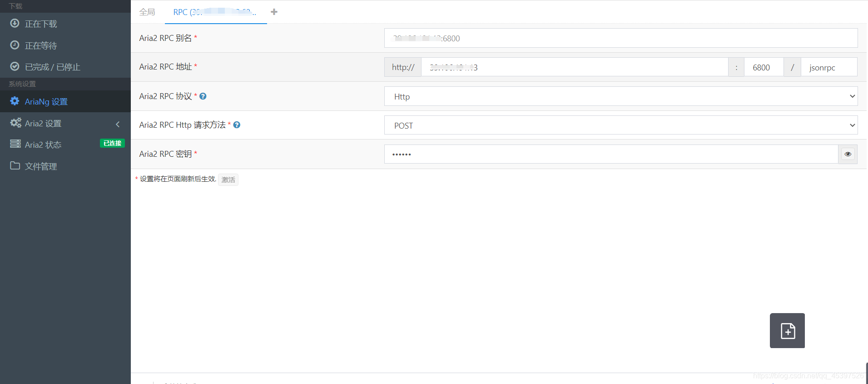This screenshot has height=384, width=868.
Task: Click the floating new-file button
Action: tap(787, 330)
